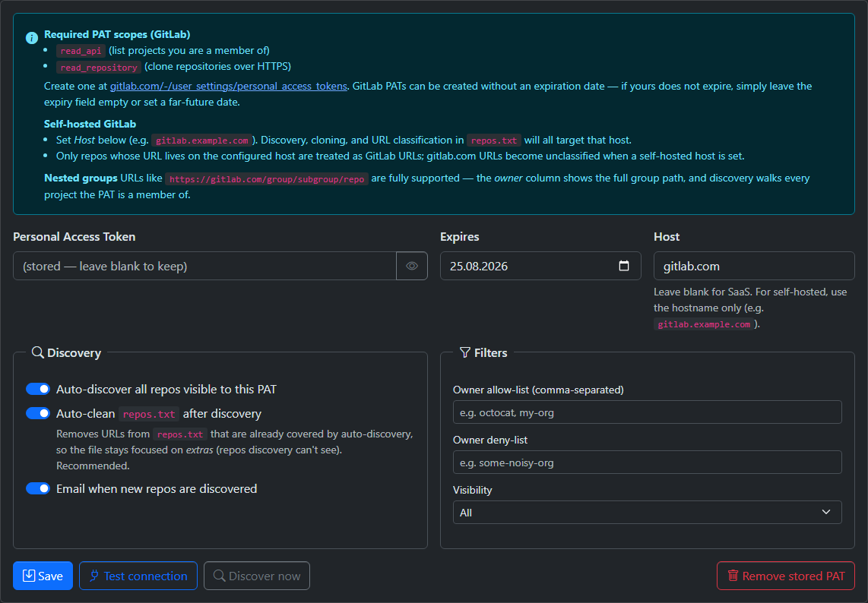Click the Personal Access Token label
This screenshot has width=868, height=603.
74,237
